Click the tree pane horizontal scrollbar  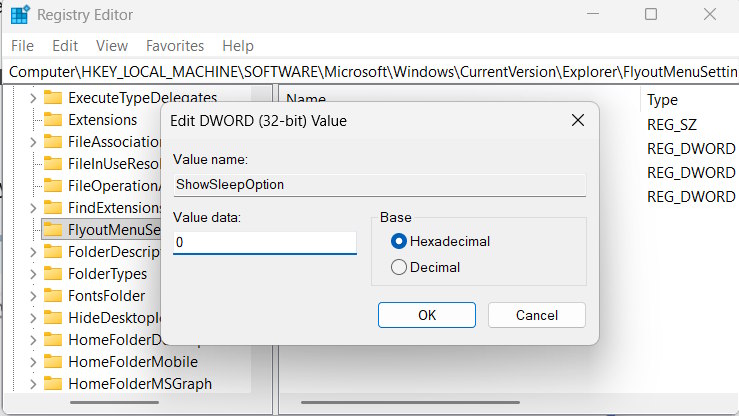115,402
